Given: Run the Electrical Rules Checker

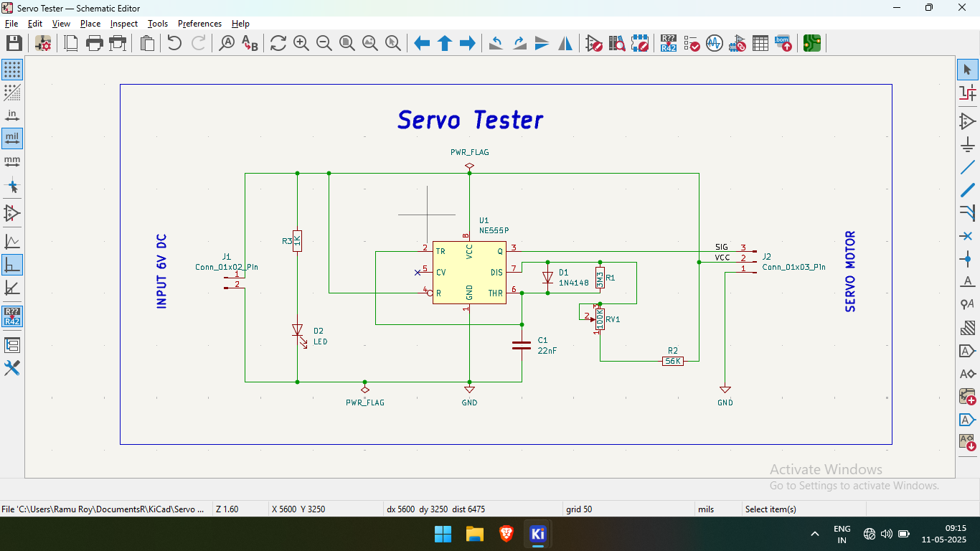Looking at the screenshot, I should pyautogui.click(x=692, y=43).
